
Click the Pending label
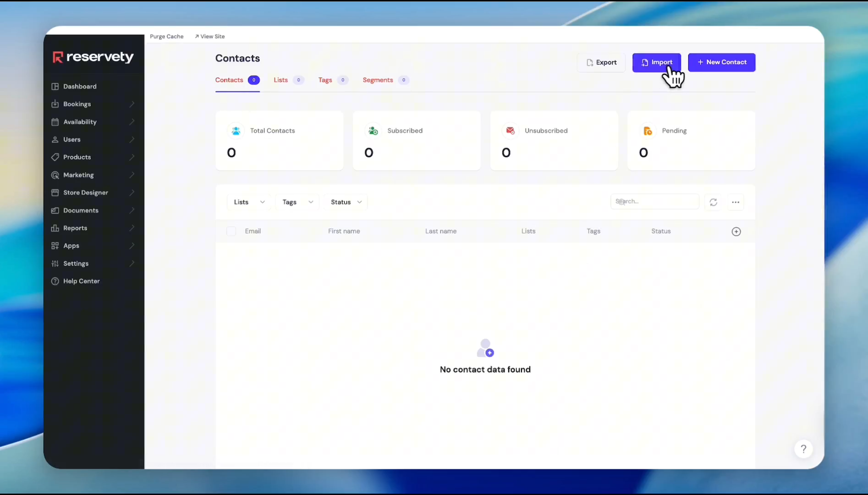pos(674,131)
